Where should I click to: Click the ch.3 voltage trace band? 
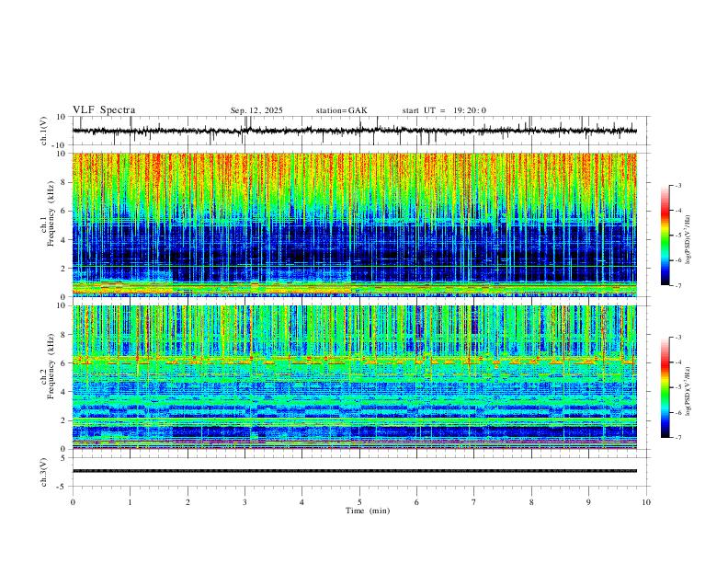[355, 471]
